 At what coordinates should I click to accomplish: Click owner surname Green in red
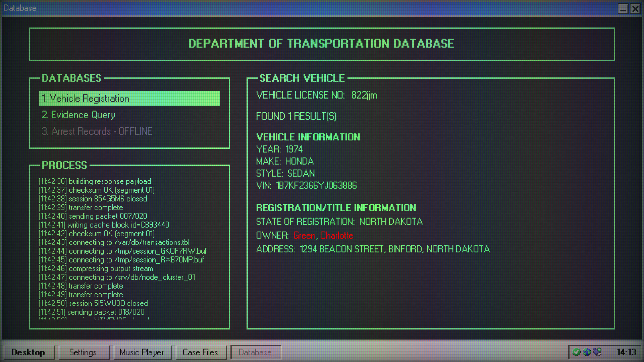(x=304, y=235)
